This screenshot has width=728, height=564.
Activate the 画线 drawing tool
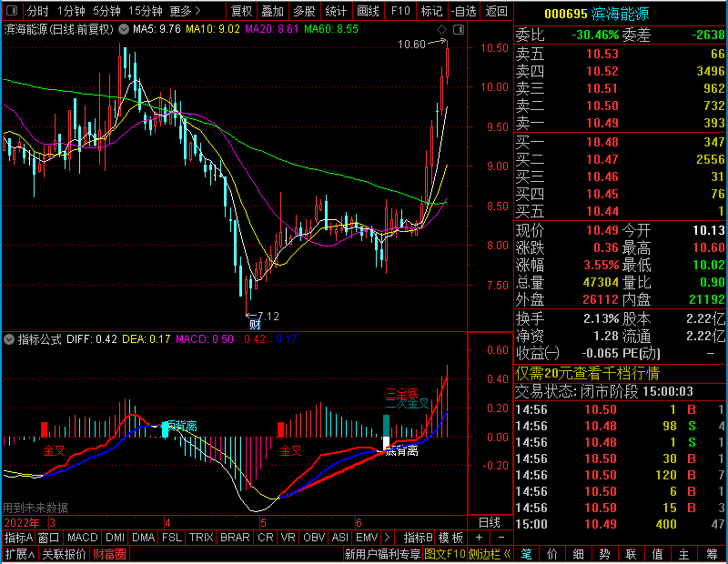pos(369,11)
